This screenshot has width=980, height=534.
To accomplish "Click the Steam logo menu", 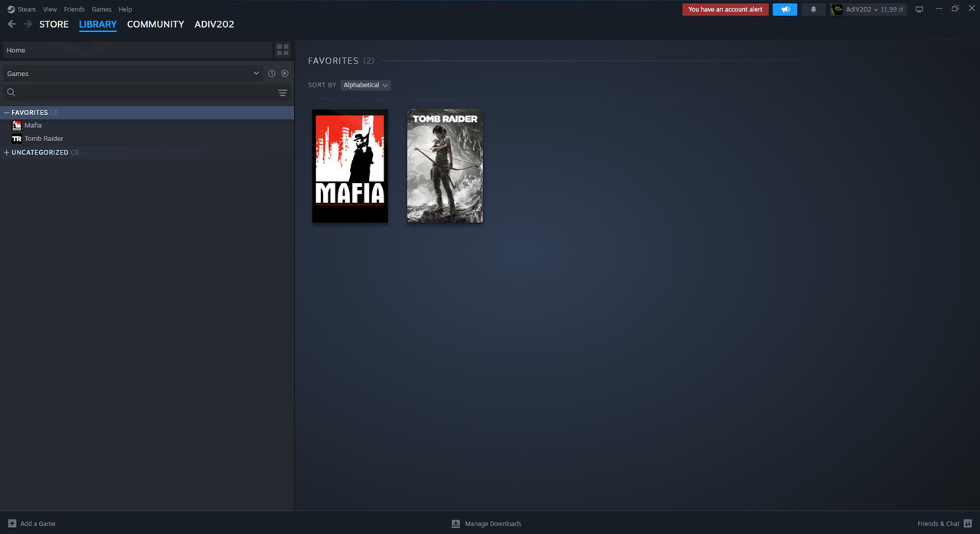I will coord(21,9).
